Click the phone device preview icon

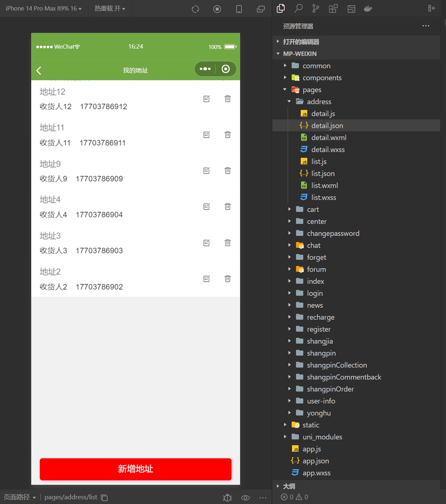[239, 9]
